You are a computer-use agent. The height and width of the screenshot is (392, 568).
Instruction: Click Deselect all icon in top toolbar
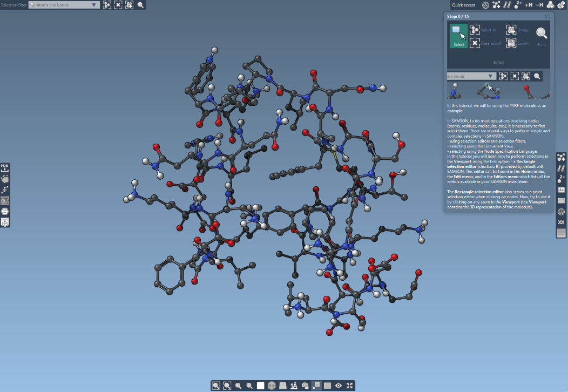pos(118,5)
